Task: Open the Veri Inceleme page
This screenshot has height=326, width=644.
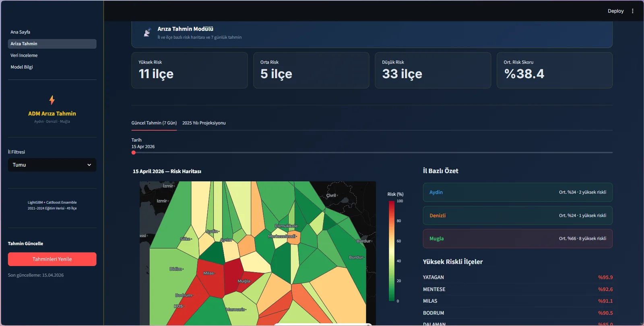Action: point(24,55)
